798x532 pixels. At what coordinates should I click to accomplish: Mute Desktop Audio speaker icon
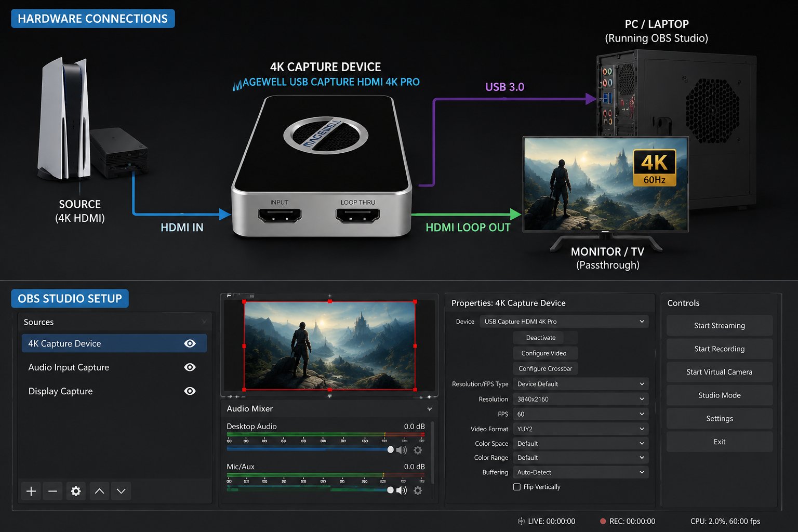(402, 450)
